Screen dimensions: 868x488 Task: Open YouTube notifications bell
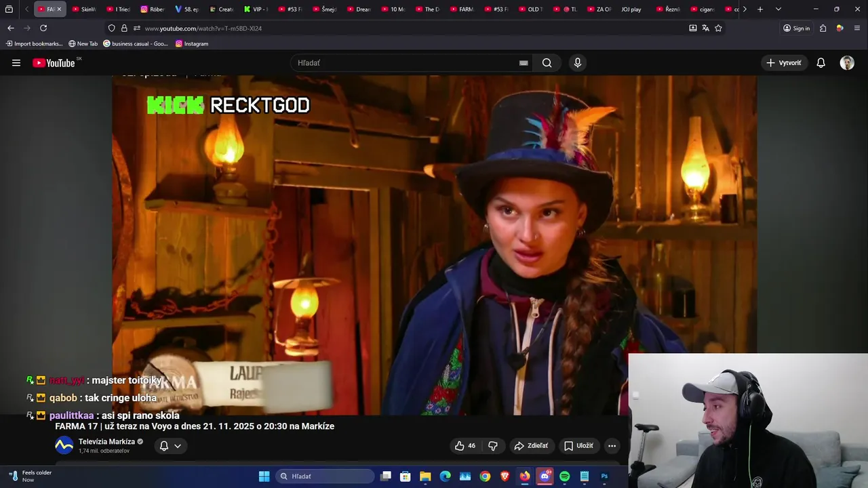(821, 63)
